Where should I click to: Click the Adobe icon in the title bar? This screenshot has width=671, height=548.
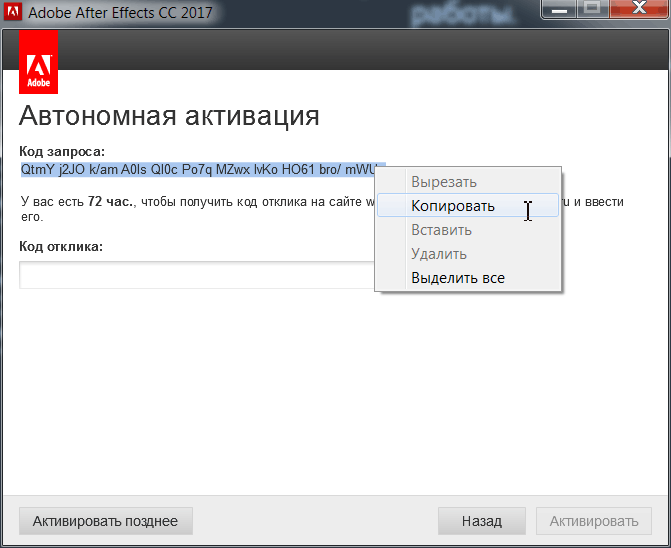[12, 12]
